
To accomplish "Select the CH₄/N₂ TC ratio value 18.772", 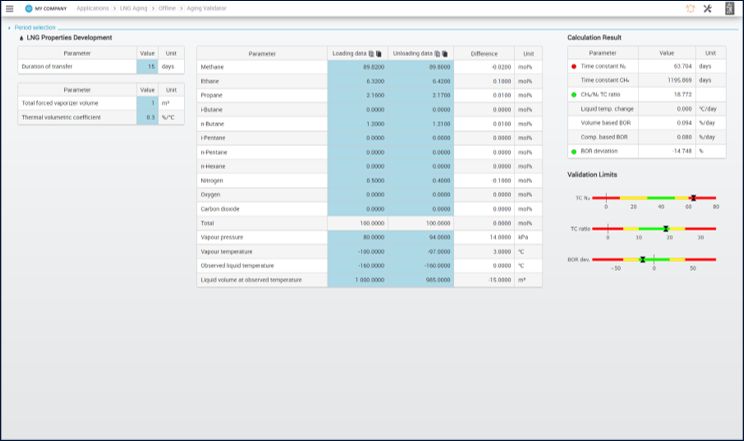I will [x=682, y=94].
